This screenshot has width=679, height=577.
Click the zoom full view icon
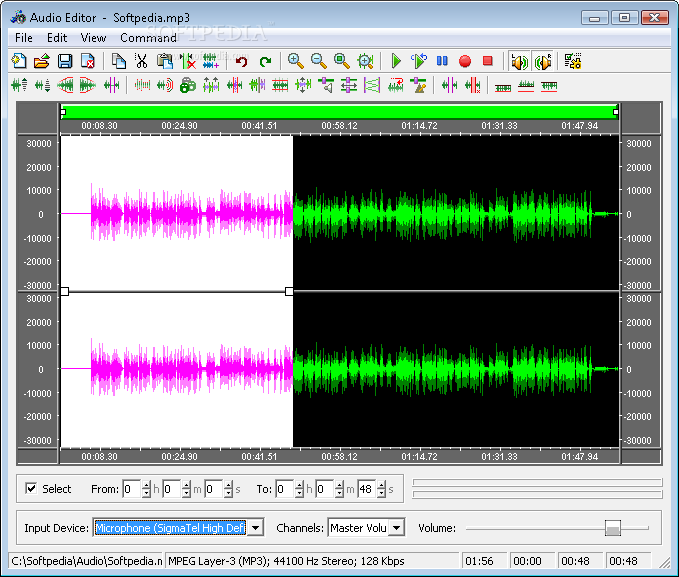click(x=365, y=61)
